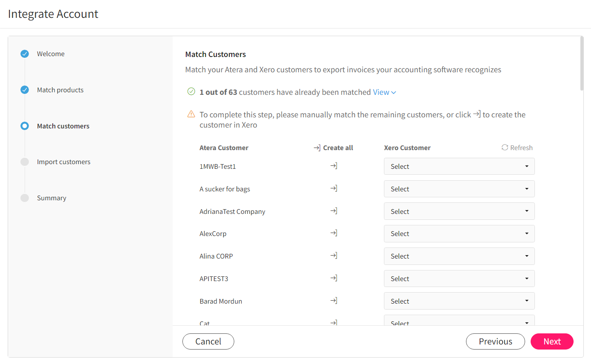Image resolution: width=591 pixels, height=364 pixels.
Task: Click the APITEST3 customer name
Action: coord(214,279)
